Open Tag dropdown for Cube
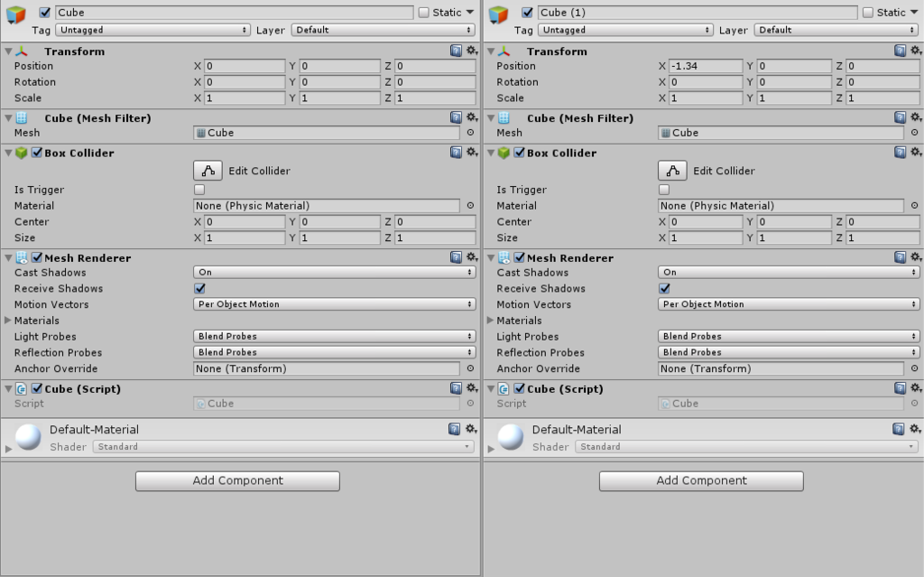The width and height of the screenshot is (924, 577). [x=152, y=30]
